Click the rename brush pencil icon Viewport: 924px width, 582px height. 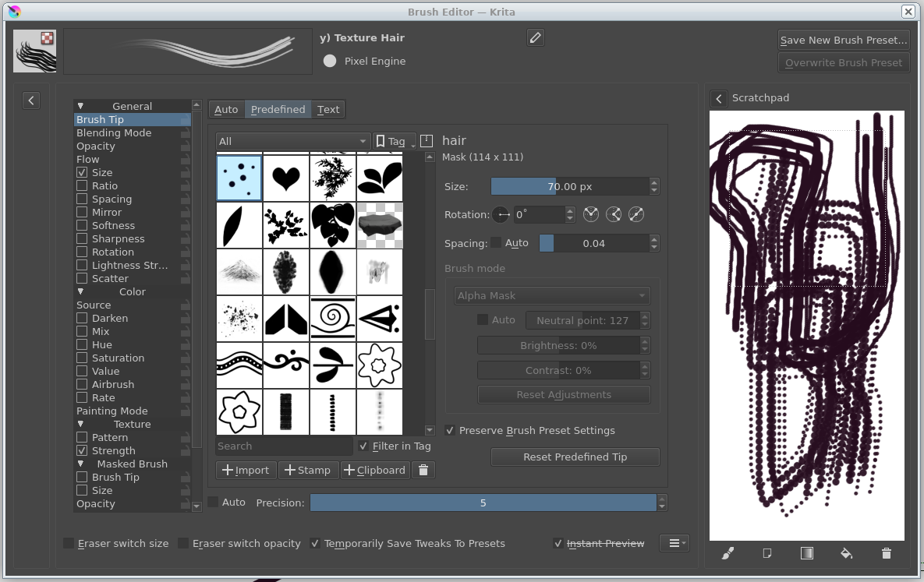pyautogui.click(x=535, y=37)
